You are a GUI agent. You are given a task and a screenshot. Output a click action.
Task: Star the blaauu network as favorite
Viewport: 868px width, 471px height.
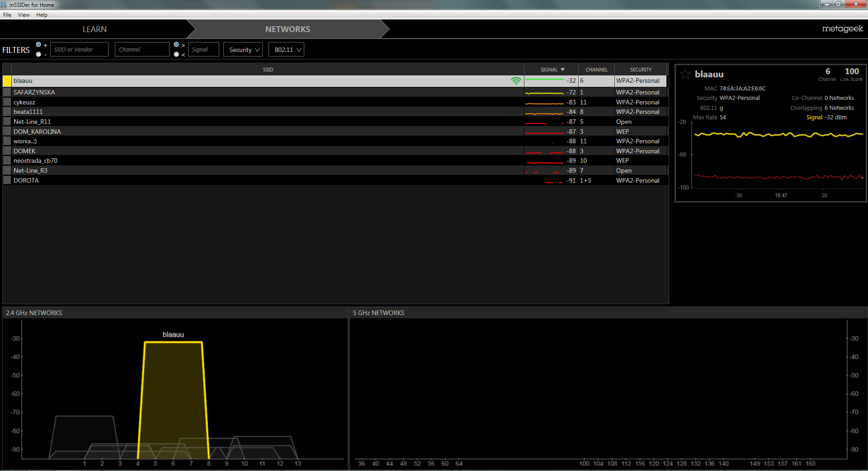click(x=685, y=74)
